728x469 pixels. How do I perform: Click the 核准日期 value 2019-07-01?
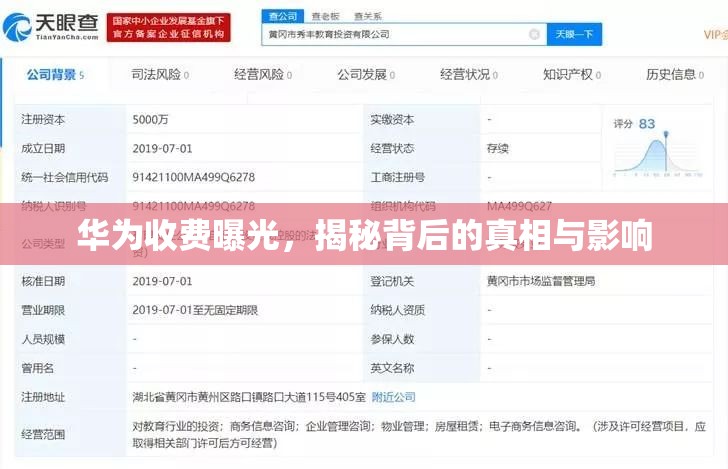point(162,281)
